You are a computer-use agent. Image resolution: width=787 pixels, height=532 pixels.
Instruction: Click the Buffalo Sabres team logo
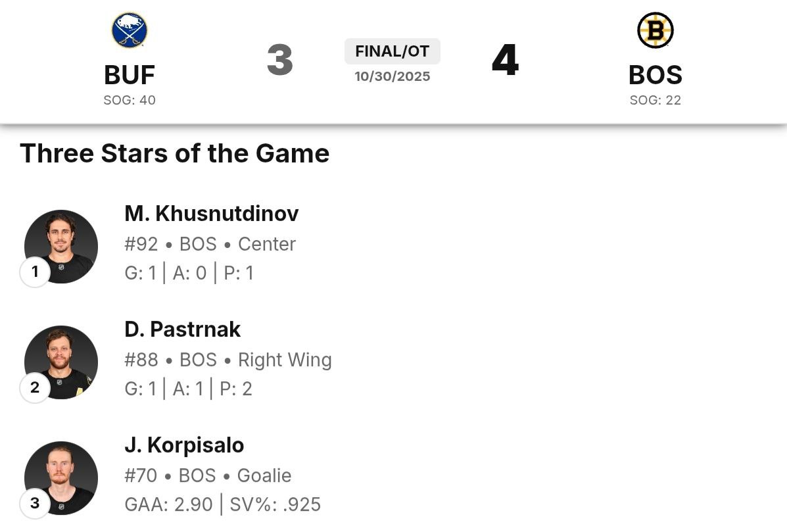(130, 30)
